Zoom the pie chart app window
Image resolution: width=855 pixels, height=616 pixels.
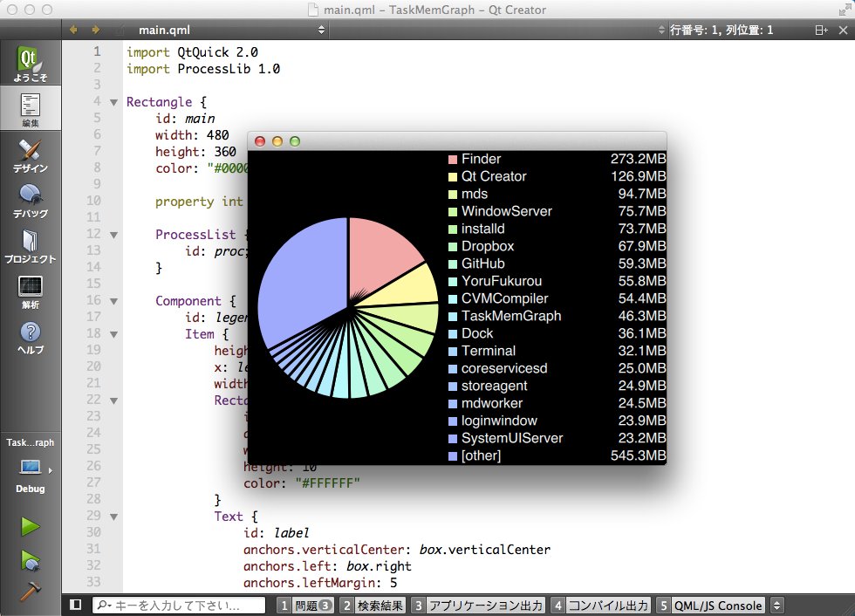[x=295, y=141]
